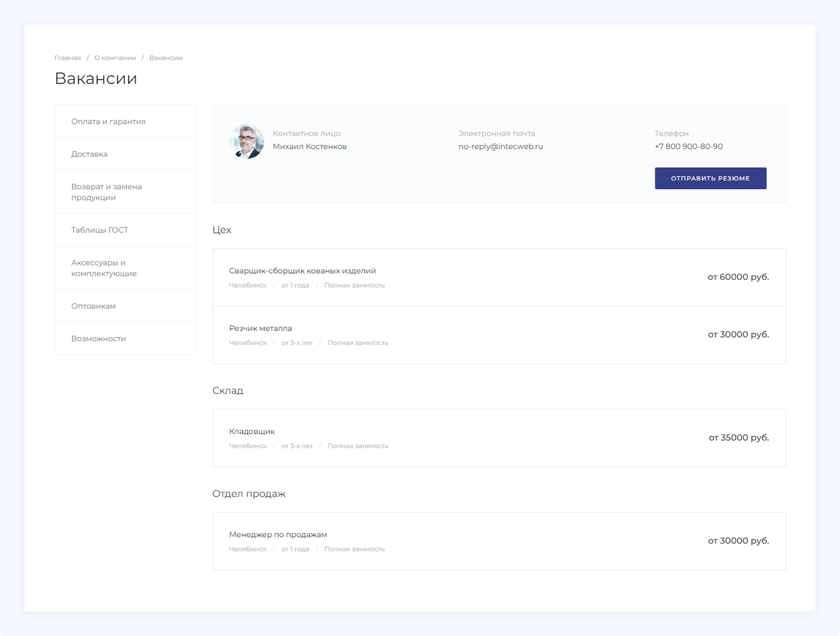The image size is (840, 636).
Task: Open the Возможности sidebar item
Action: [98, 338]
